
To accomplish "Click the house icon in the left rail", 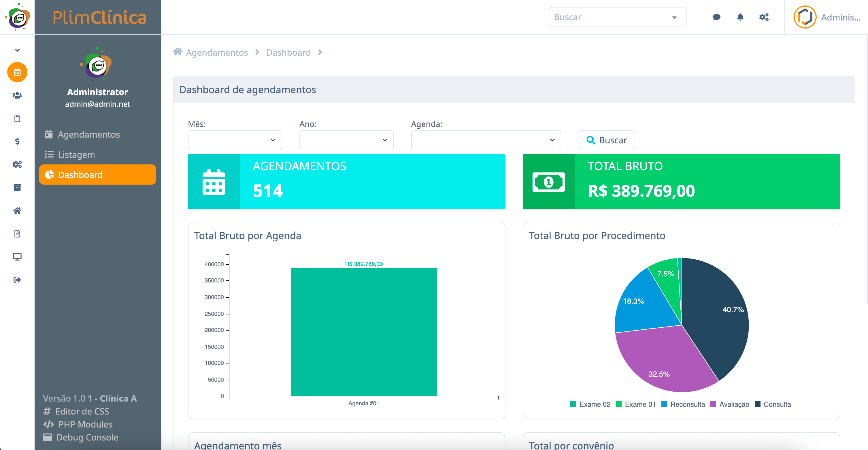I will [x=17, y=211].
